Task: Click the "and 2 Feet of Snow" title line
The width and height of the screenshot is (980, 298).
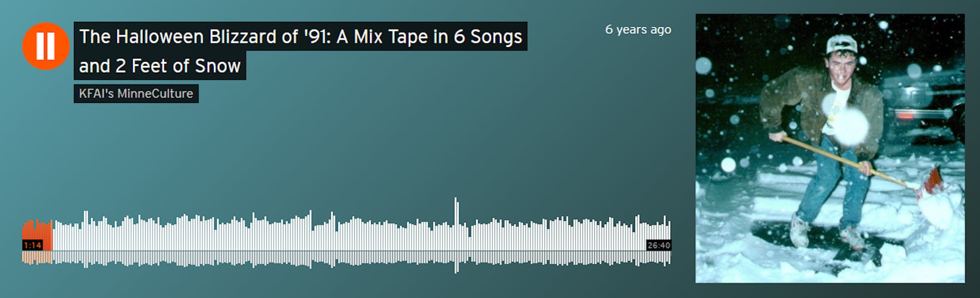Action: pos(160,66)
